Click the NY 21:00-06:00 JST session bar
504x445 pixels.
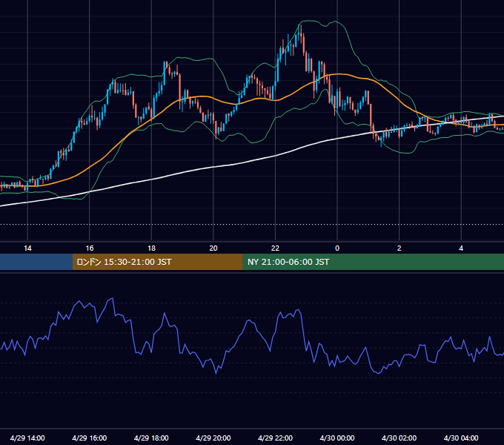click(373, 262)
